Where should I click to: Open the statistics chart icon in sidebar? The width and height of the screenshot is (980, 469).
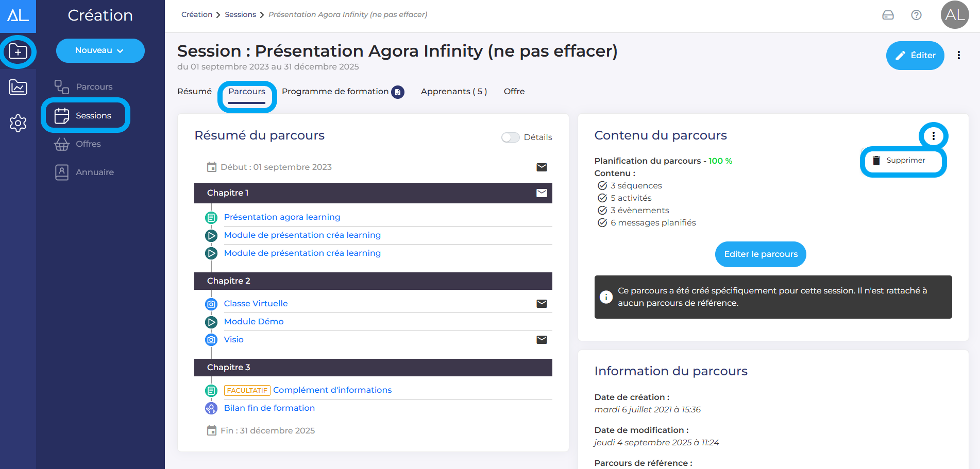pos(18,88)
